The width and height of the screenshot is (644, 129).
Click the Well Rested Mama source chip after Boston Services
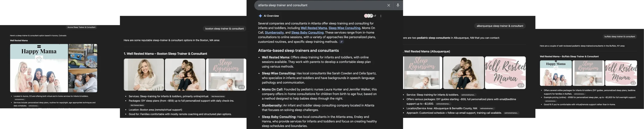click(x=218, y=96)
